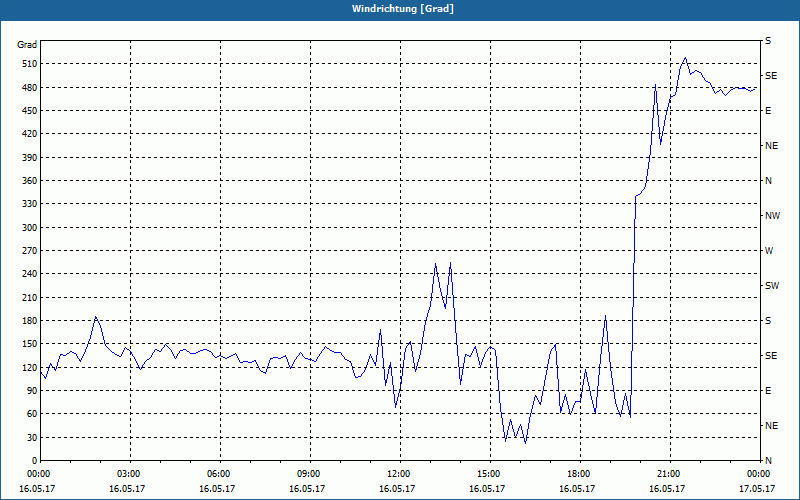This screenshot has width=800, height=500.
Task: Click the W compass label on right axis
Action: coord(769,251)
